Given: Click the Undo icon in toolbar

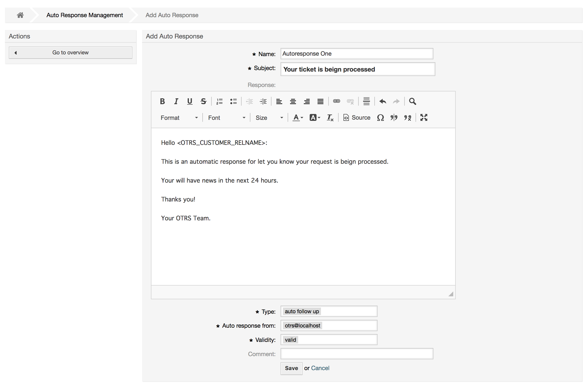Looking at the screenshot, I should click(x=382, y=101).
